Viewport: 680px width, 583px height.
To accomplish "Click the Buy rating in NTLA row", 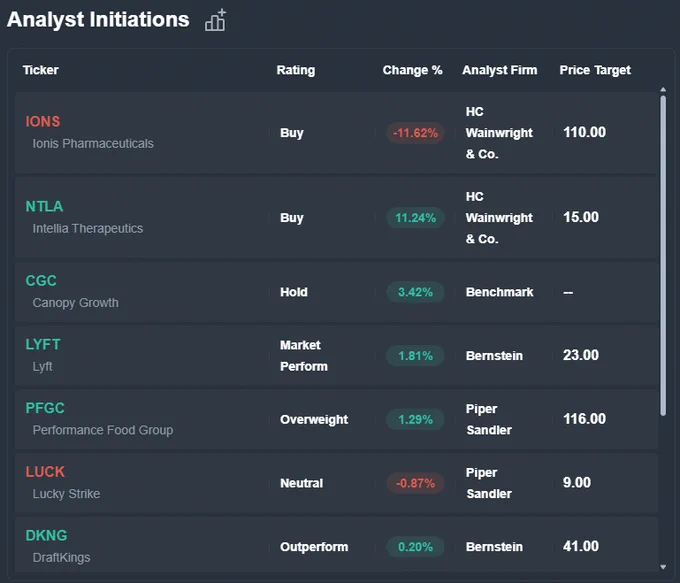I will click(292, 218).
